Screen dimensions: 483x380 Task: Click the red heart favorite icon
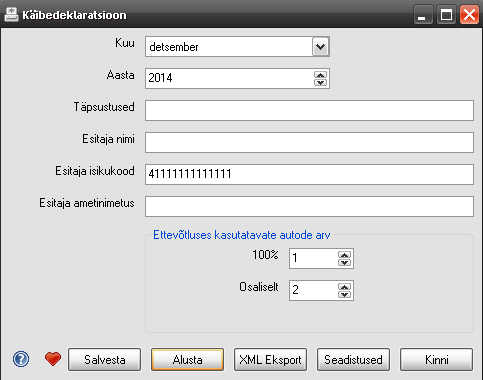click(53, 359)
